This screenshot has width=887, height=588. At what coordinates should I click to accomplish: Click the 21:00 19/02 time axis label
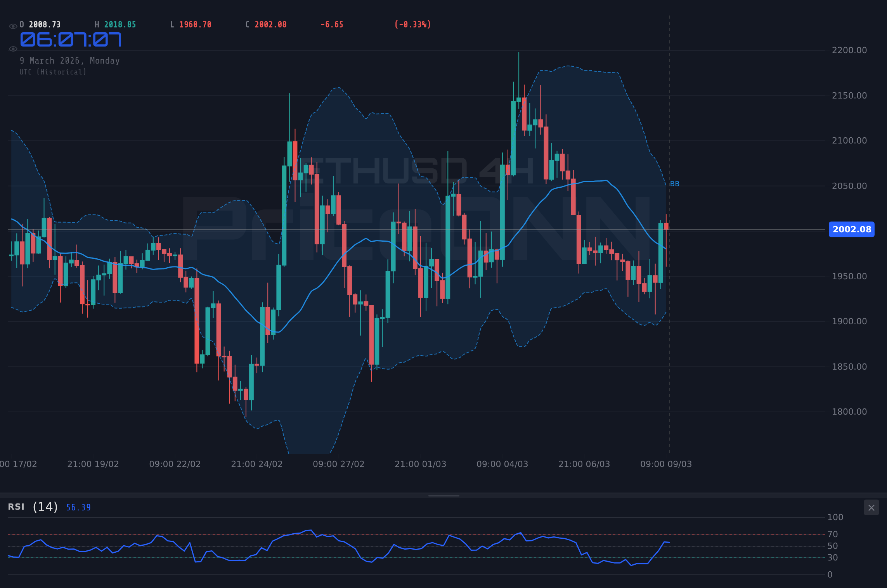point(93,464)
